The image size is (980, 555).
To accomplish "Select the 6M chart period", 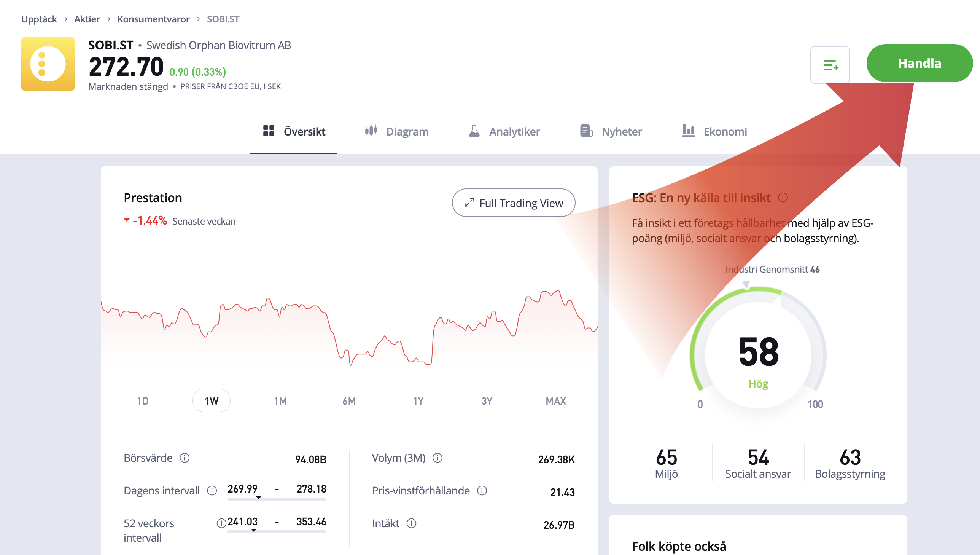I will 349,401.
